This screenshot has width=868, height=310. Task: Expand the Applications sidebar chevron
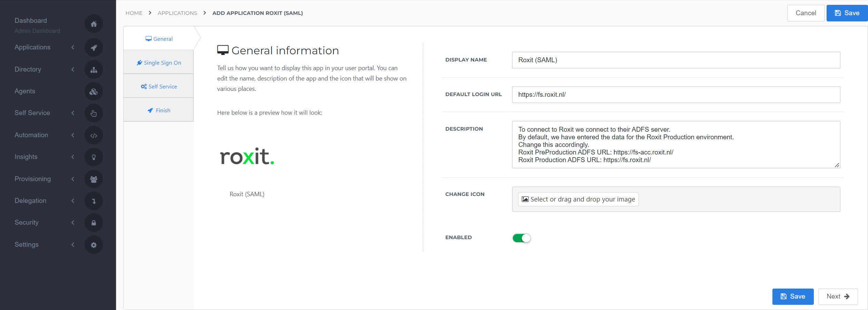coord(73,47)
